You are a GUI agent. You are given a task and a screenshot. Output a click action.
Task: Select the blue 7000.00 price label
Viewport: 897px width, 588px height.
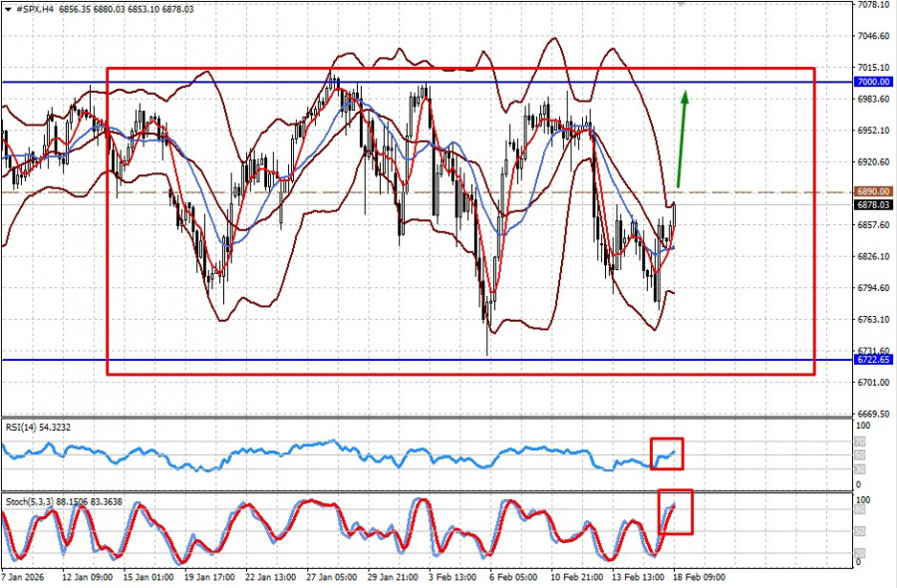873,82
